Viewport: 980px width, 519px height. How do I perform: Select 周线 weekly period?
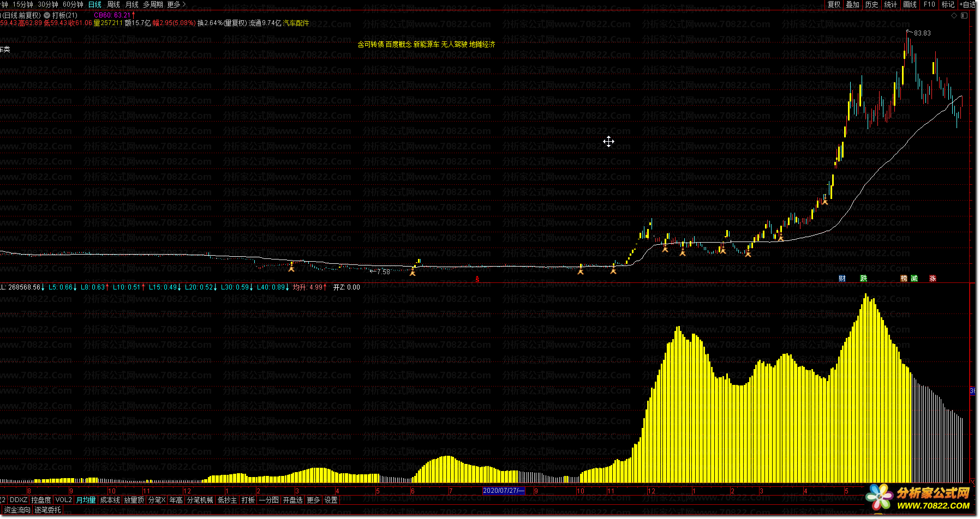pos(113,4)
